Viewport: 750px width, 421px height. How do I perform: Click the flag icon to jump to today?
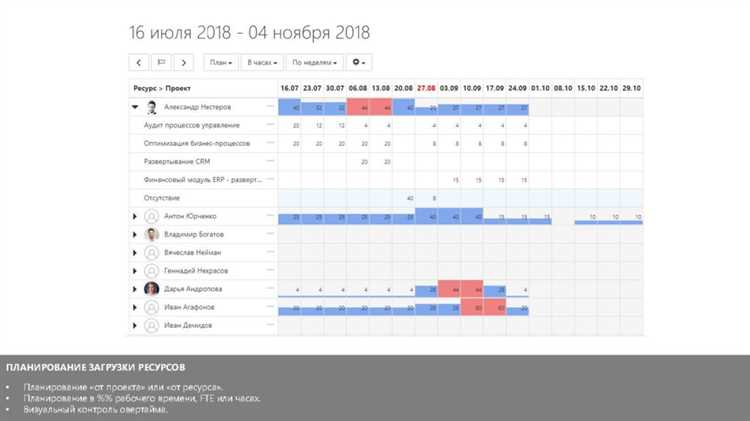tap(161, 63)
